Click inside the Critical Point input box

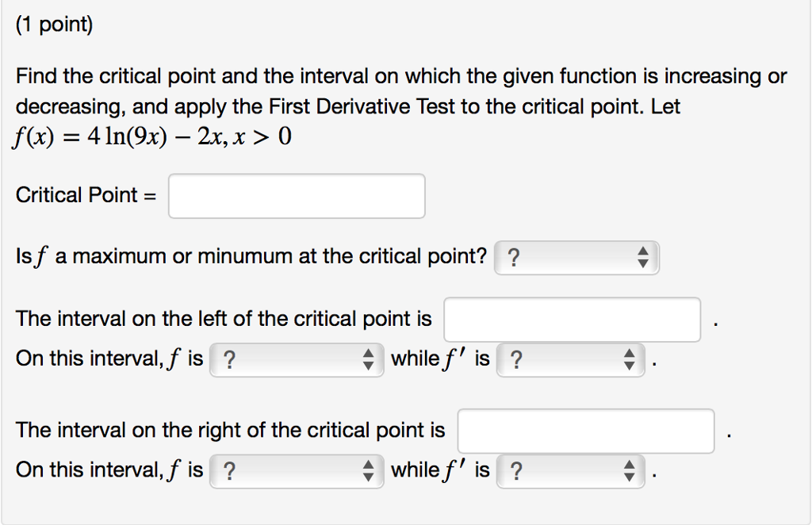297,195
